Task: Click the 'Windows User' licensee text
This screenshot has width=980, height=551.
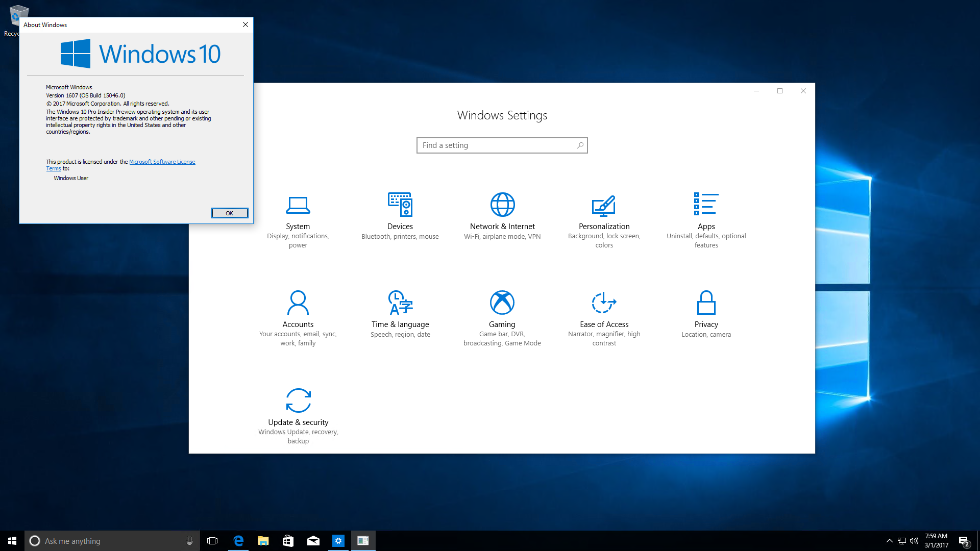Action: [x=71, y=178]
